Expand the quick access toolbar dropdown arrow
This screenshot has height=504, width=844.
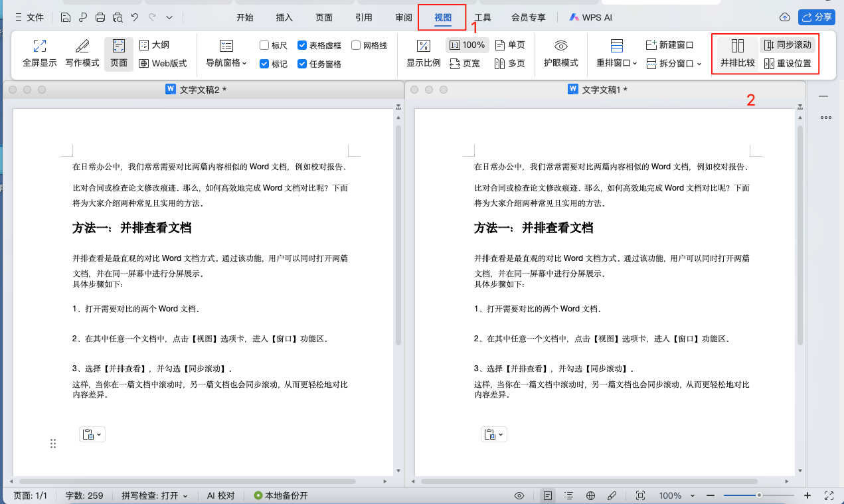[169, 17]
